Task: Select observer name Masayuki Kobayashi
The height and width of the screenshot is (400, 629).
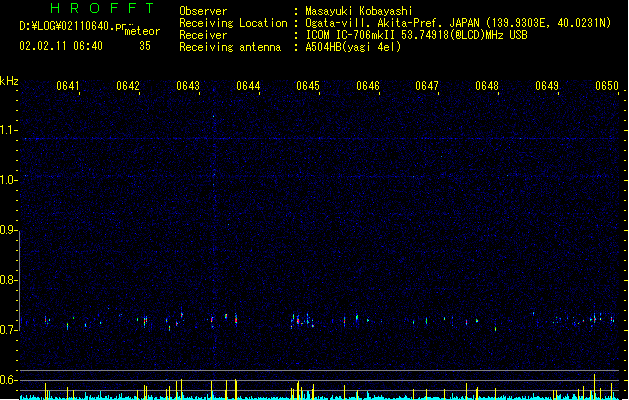Action: pos(359,11)
